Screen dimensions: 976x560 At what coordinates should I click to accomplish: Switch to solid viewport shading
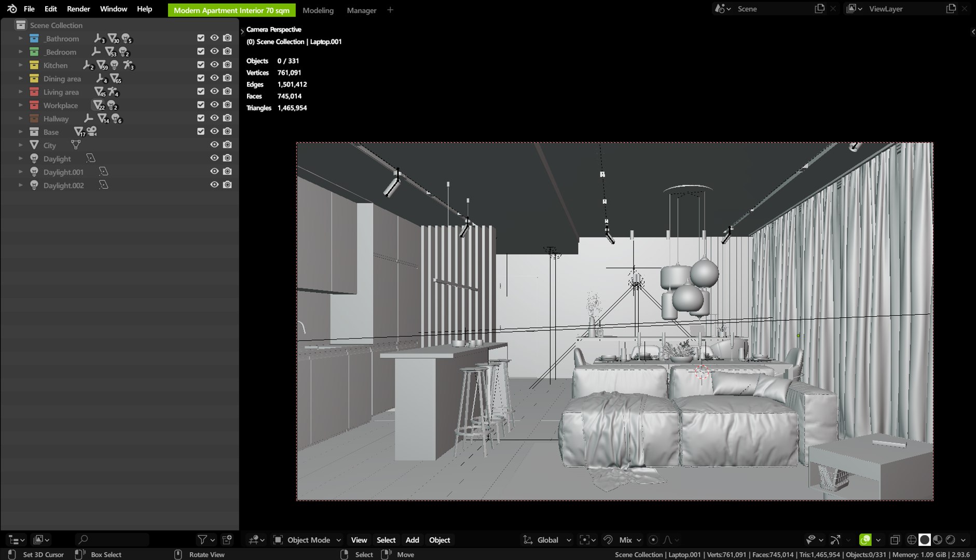pos(925,540)
